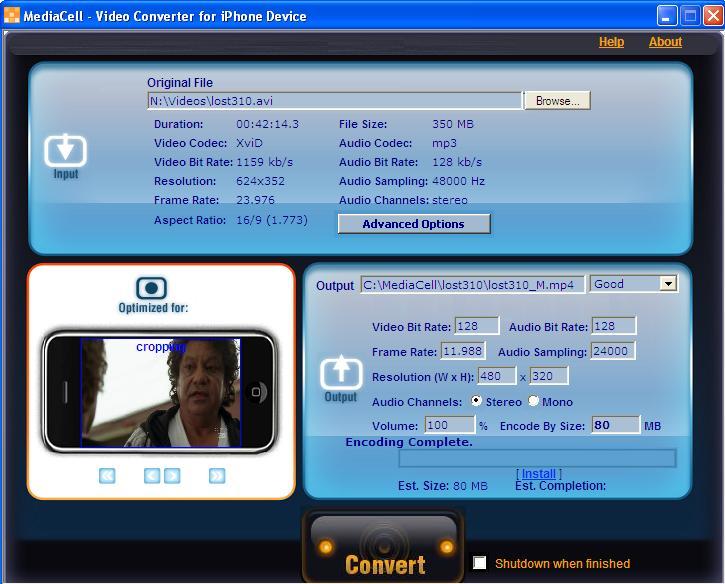Click the Audio Sampling value 48000 Hz
725x584 pixels.
click(x=458, y=181)
